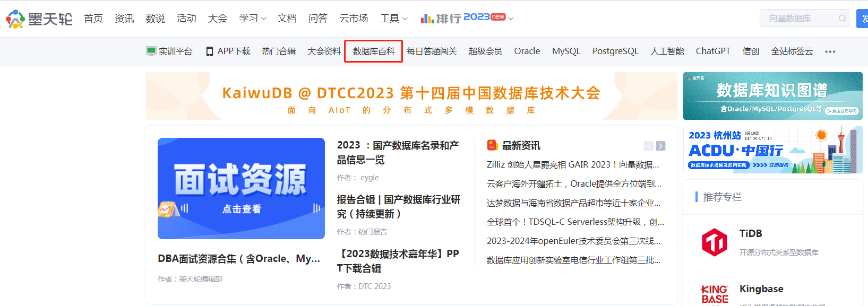Click the 实训平台 monitor icon
This screenshot has width=868, height=306.
pyautogui.click(x=151, y=51)
